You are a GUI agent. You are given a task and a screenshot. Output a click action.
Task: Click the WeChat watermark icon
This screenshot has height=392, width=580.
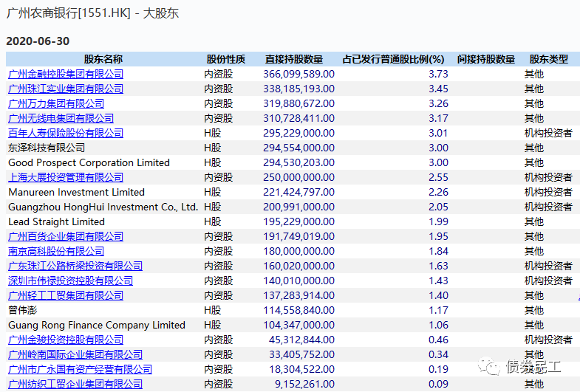coord(487,367)
